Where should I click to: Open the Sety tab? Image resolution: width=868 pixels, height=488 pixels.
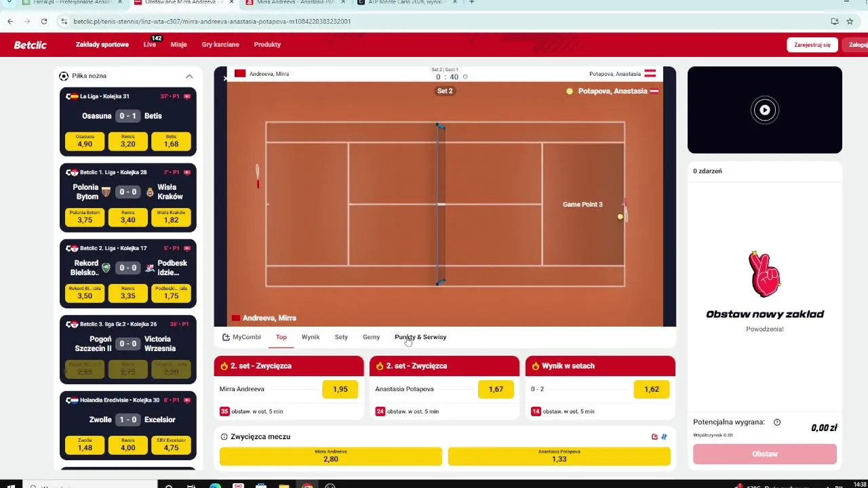coord(341,337)
